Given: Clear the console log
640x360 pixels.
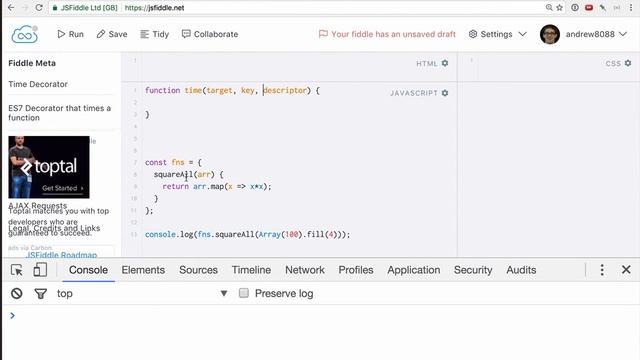Looking at the screenshot, I should [x=17, y=293].
